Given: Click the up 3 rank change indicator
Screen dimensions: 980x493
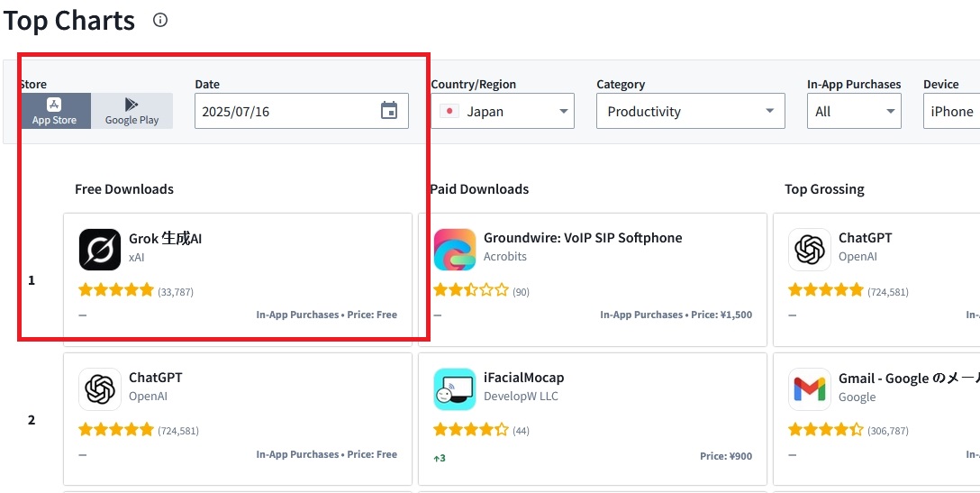Looking at the screenshot, I should tap(440, 458).
